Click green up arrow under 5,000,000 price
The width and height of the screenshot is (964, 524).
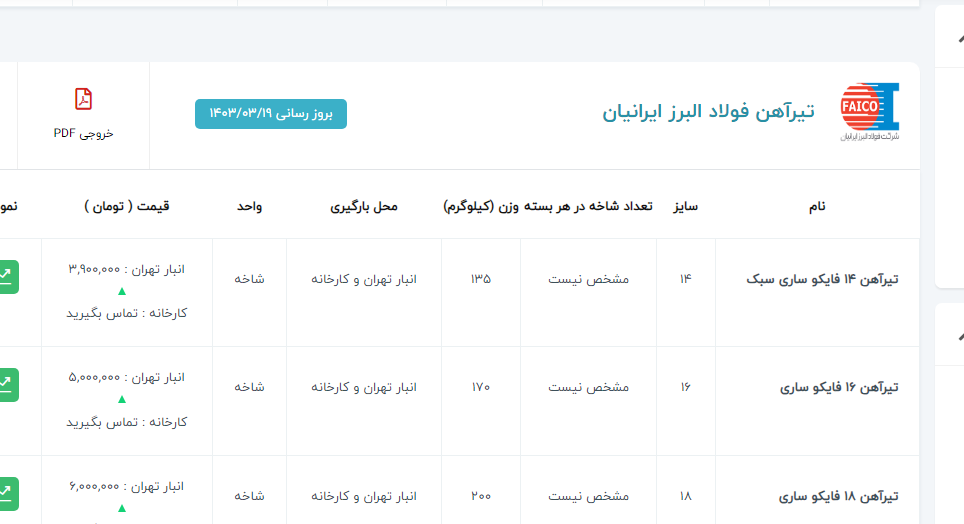point(122,399)
